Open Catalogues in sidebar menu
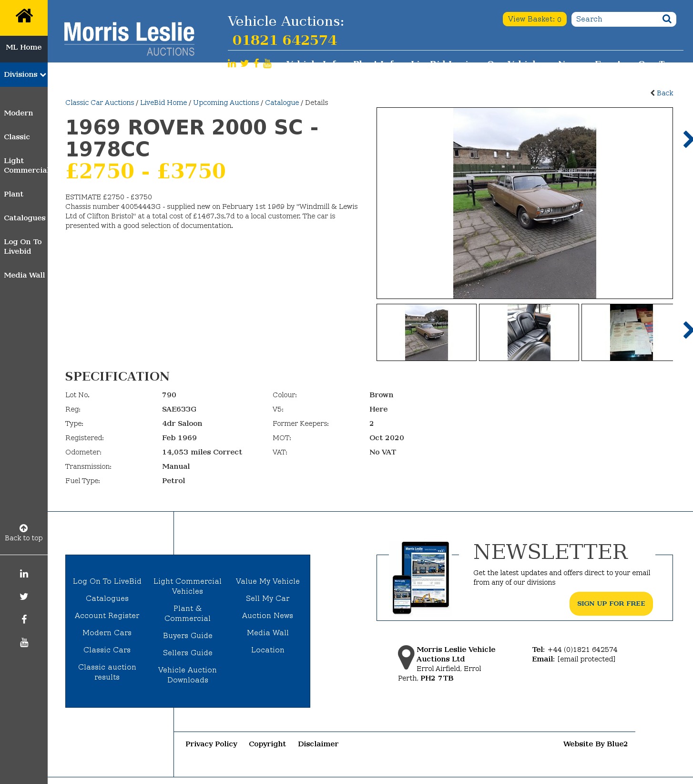 [25, 218]
